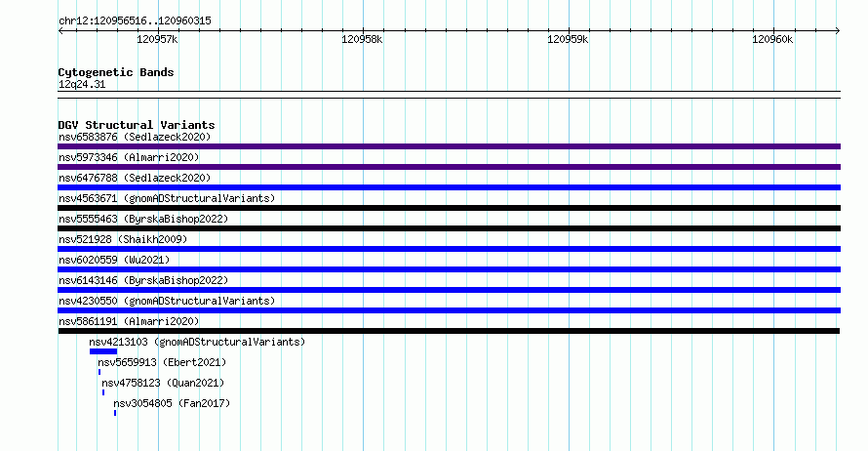Screen dimensions: 868x451
Task: Click the nsv6476788 (Sedlazeck2020) blue bar
Action: 449,187
